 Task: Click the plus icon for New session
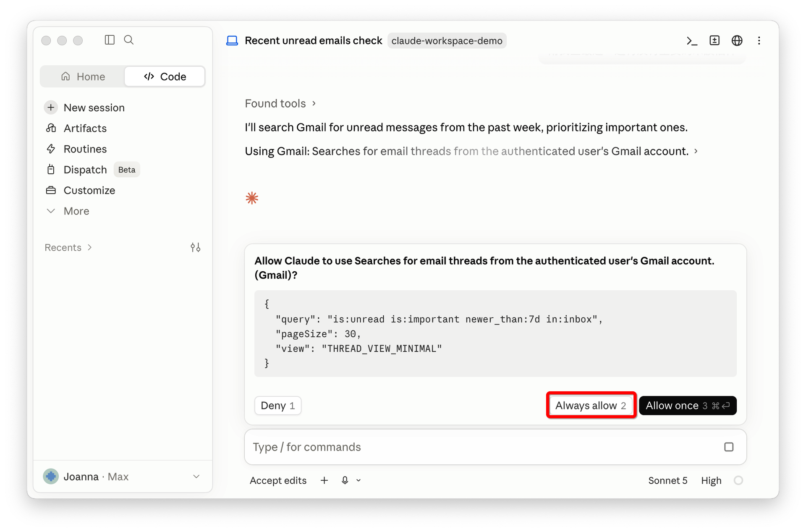[x=51, y=107]
